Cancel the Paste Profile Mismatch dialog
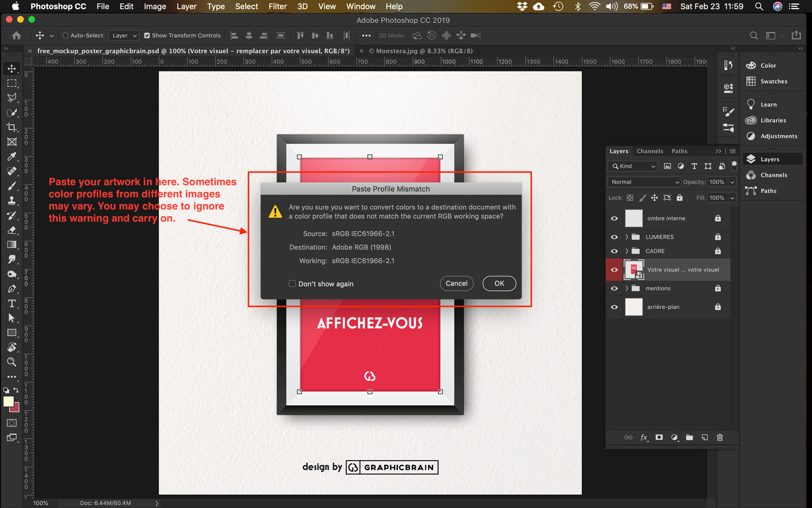The width and height of the screenshot is (812, 508). coord(456,283)
